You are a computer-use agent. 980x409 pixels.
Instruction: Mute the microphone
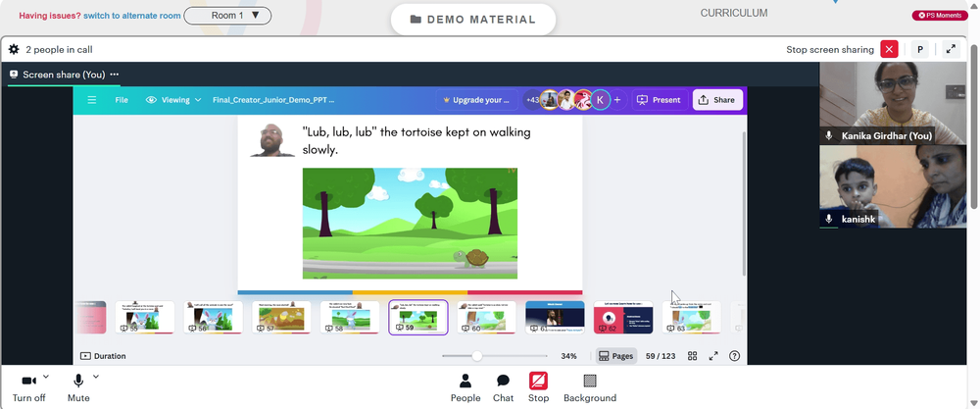pos(78,381)
